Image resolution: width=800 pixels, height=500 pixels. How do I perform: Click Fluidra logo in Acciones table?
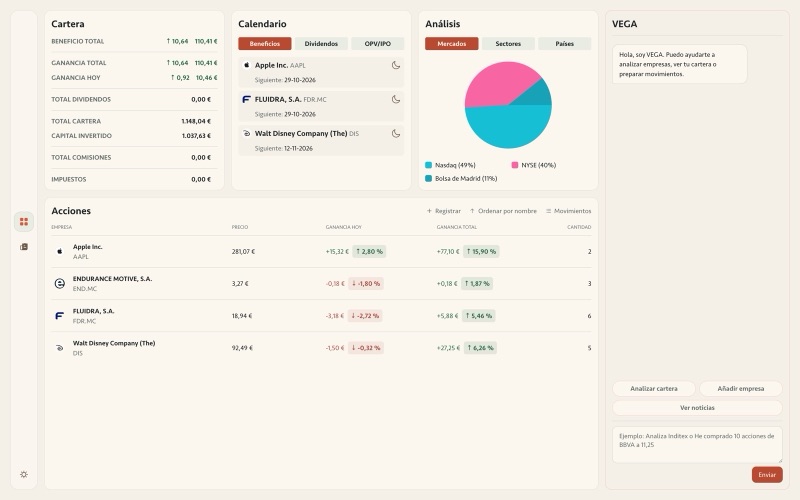(x=60, y=316)
